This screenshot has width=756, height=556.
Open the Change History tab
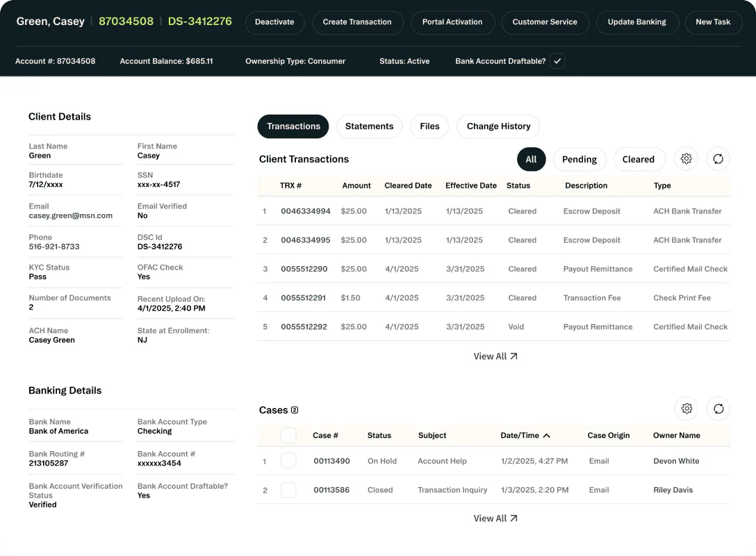pyautogui.click(x=498, y=126)
